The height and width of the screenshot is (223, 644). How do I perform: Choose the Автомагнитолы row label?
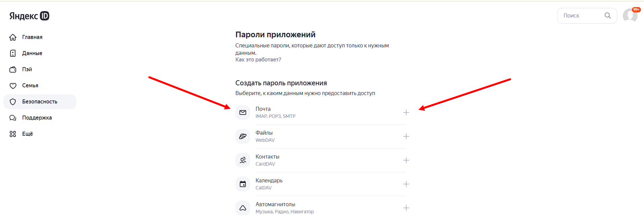point(275,205)
